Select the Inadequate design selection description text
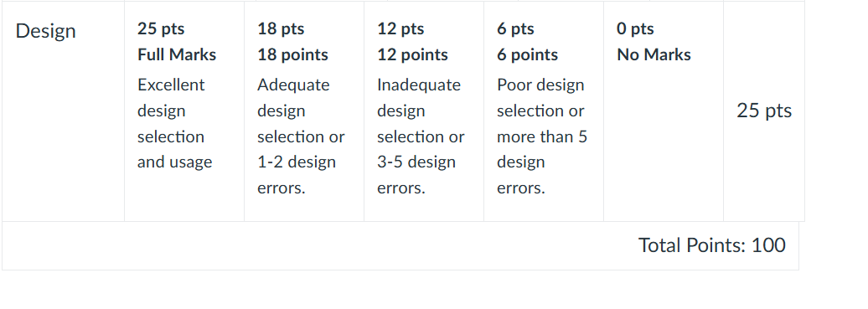868x309 pixels. point(421,136)
